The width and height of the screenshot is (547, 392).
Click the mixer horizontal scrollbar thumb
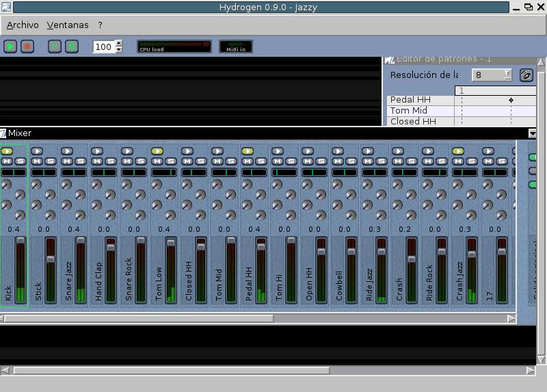pyautogui.click(x=139, y=318)
